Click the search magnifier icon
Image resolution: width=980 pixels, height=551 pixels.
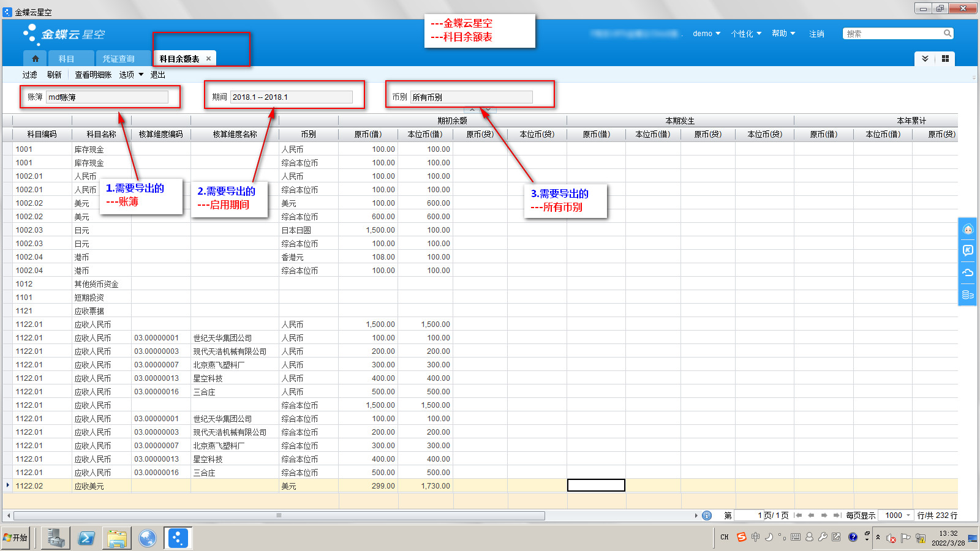[x=947, y=34]
